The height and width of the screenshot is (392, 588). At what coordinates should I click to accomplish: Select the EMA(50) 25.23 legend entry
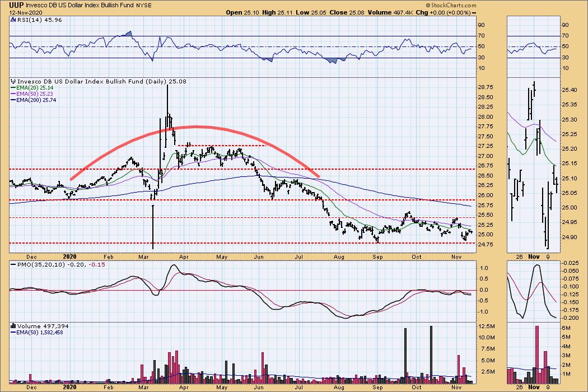tap(32, 94)
